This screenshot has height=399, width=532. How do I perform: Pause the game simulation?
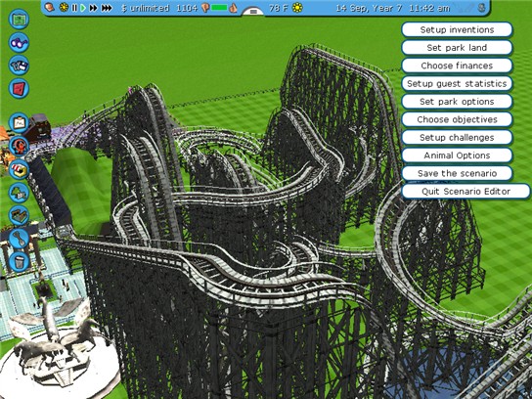[x=74, y=8]
